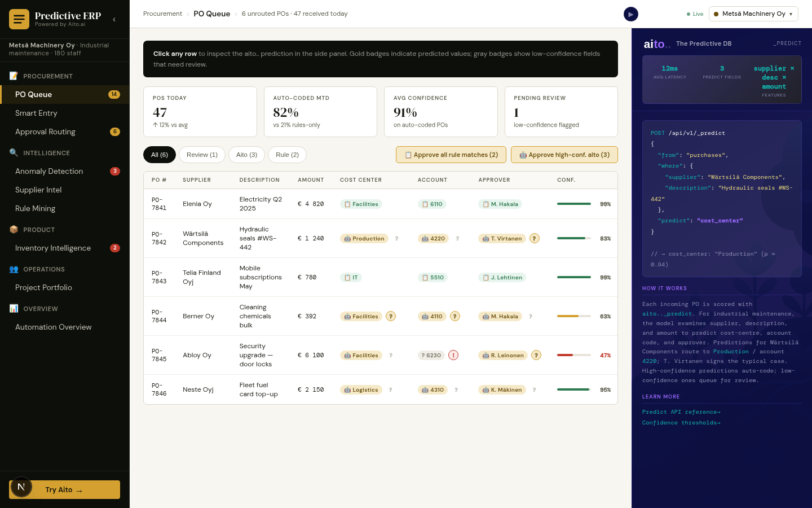The height and width of the screenshot is (508, 812).
Task: Click the Auto-coded MTD stat card
Action: point(320,112)
